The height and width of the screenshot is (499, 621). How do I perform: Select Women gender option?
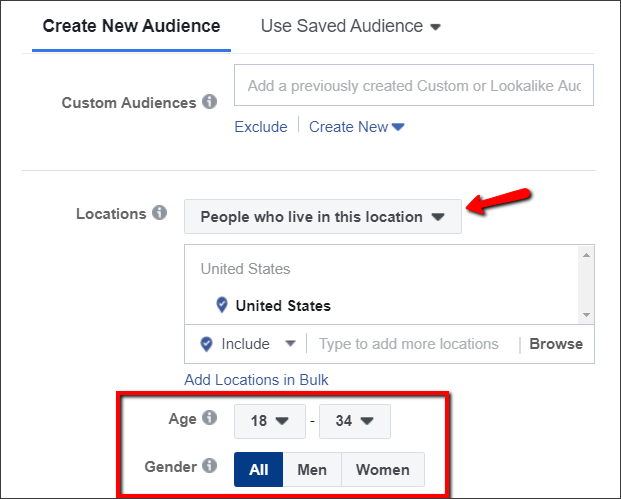coord(383,470)
